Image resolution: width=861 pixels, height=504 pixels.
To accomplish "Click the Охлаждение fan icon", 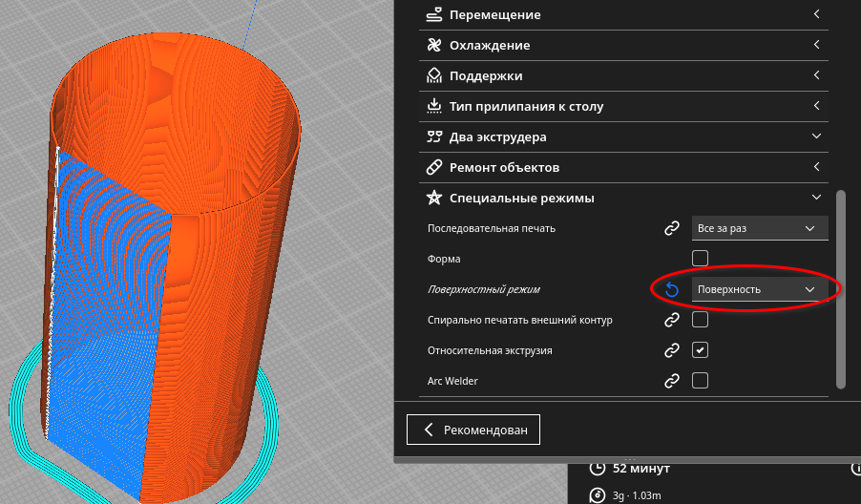I will [433, 45].
